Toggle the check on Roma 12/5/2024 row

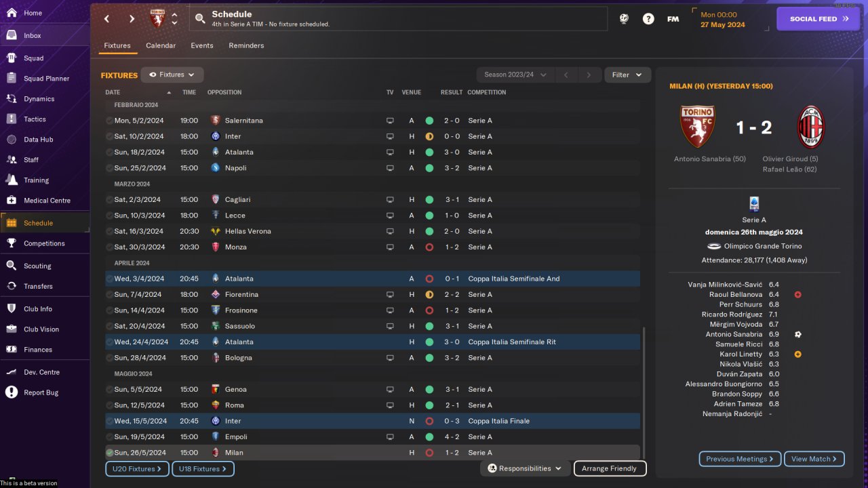click(x=109, y=405)
